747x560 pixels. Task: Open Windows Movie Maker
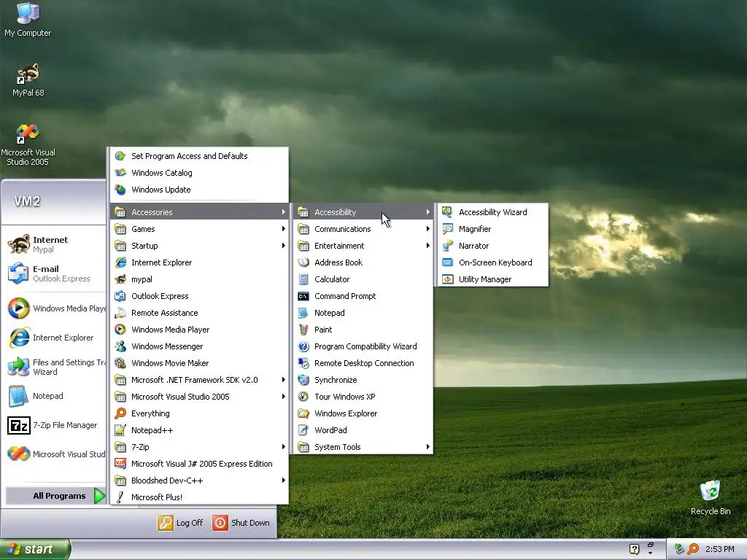click(199, 363)
